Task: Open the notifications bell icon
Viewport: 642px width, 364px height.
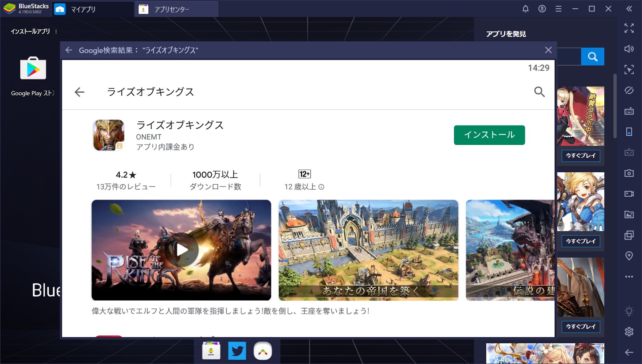Action: (x=526, y=9)
